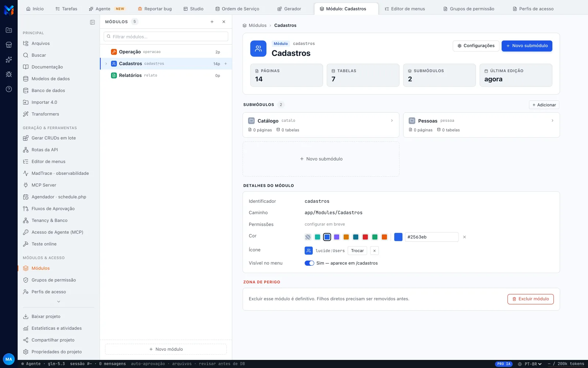Select the striped no-color swatch
Image resolution: width=588 pixels, height=368 pixels.
point(308,237)
